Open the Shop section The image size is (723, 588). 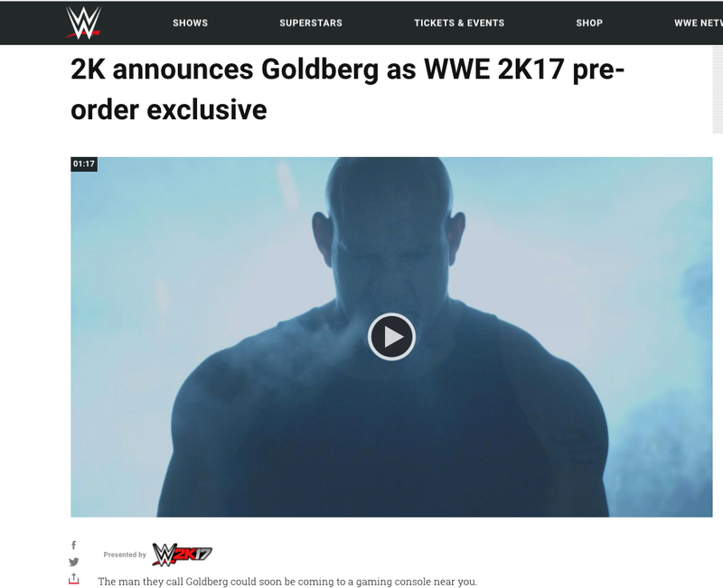[589, 23]
